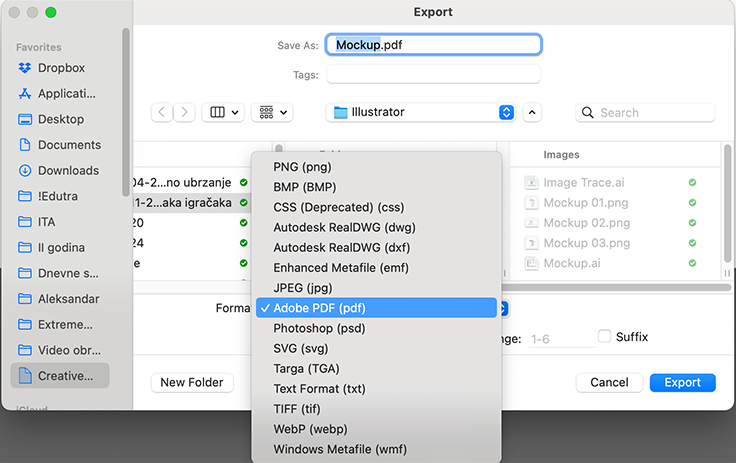
Task: Click the Cancel button
Action: pos(609,382)
